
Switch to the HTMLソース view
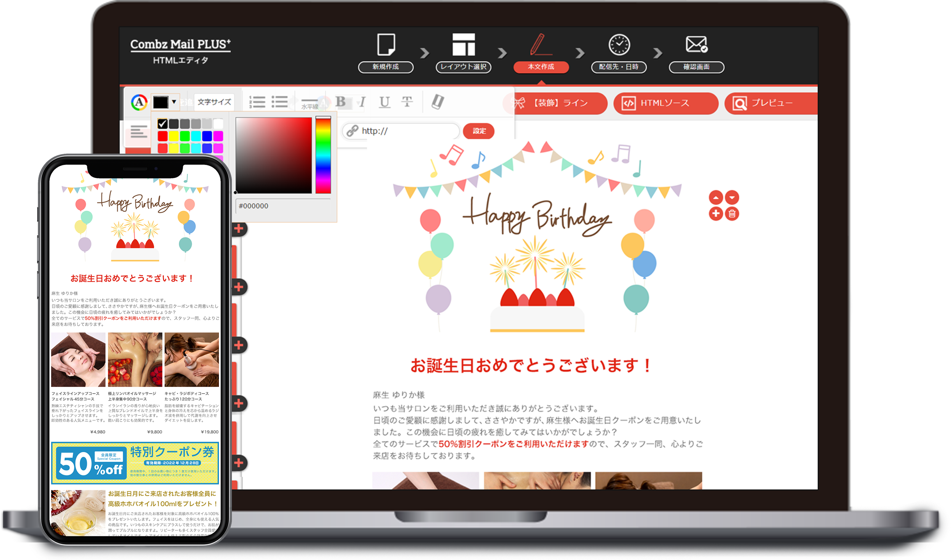point(665,103)
